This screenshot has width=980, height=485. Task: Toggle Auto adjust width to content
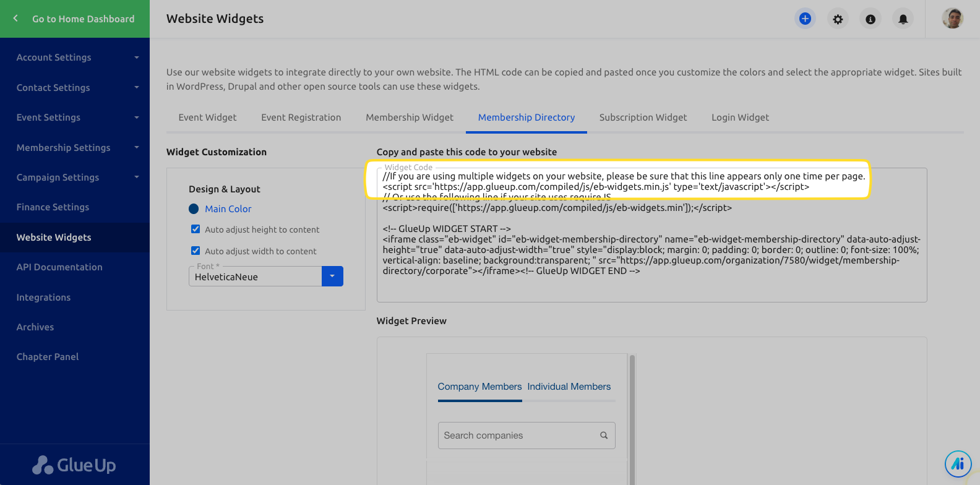click(x=196, y=251)
